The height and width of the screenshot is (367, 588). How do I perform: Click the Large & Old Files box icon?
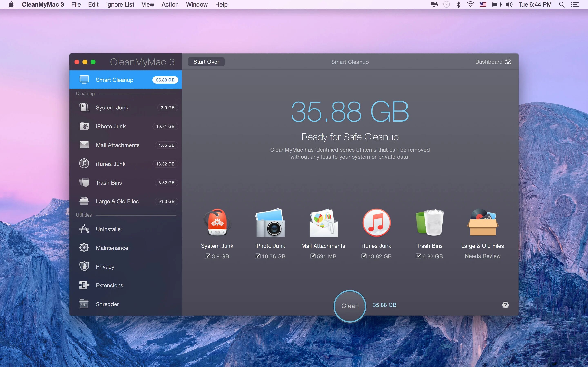483,223
